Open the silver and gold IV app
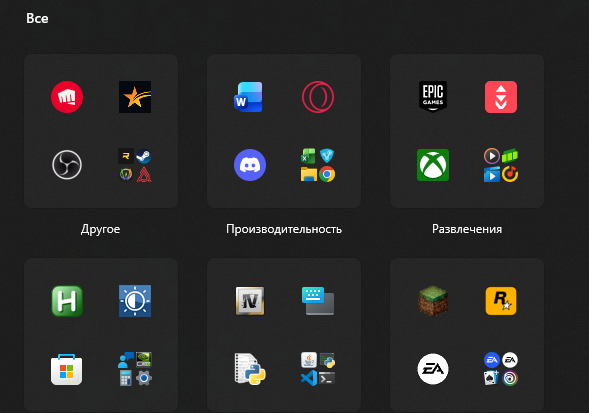 tap(250, 301)
